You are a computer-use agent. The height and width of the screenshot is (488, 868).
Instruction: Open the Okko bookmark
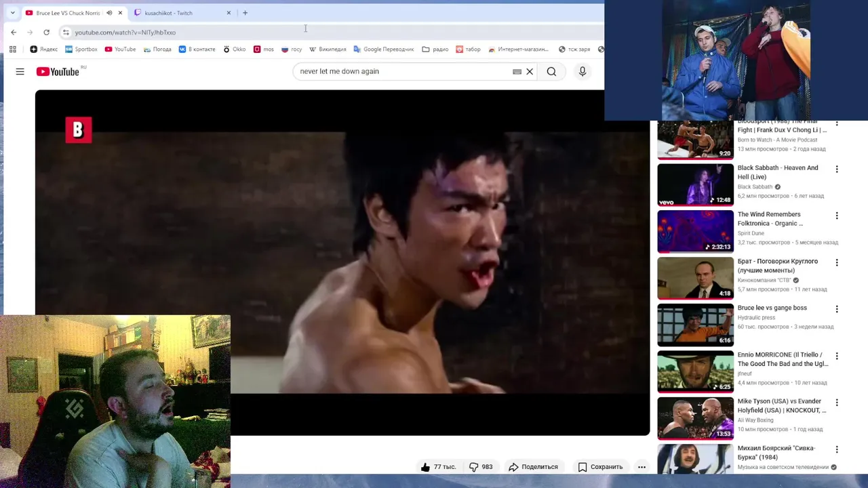(234, 49)
